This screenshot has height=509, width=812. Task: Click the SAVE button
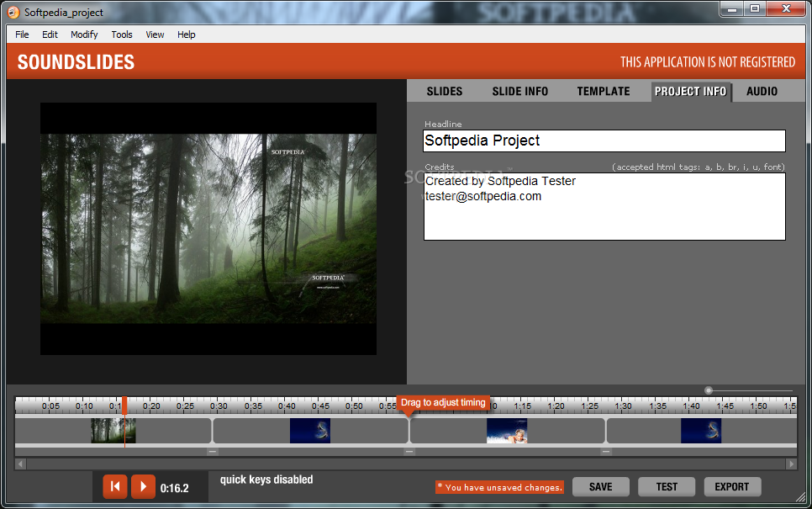tap(601, 487)
